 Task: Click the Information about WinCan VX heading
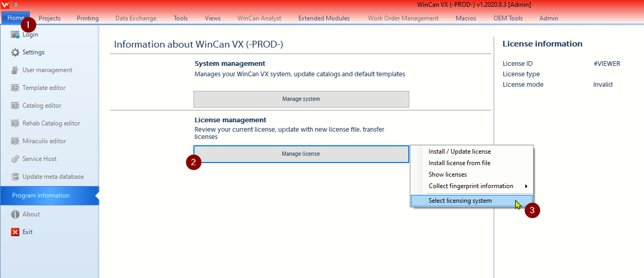click(x=199, y=44)
